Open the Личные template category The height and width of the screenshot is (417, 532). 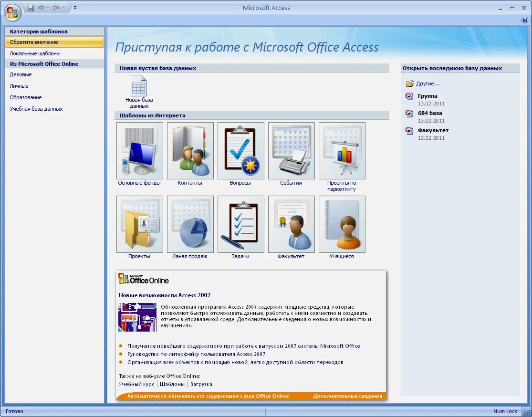click(19, 86)
